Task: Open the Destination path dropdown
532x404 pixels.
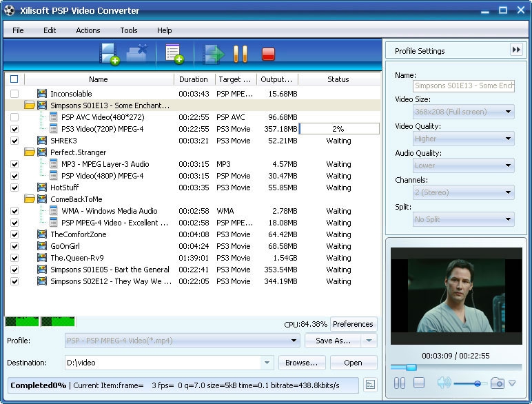Action: coord(267,363)
